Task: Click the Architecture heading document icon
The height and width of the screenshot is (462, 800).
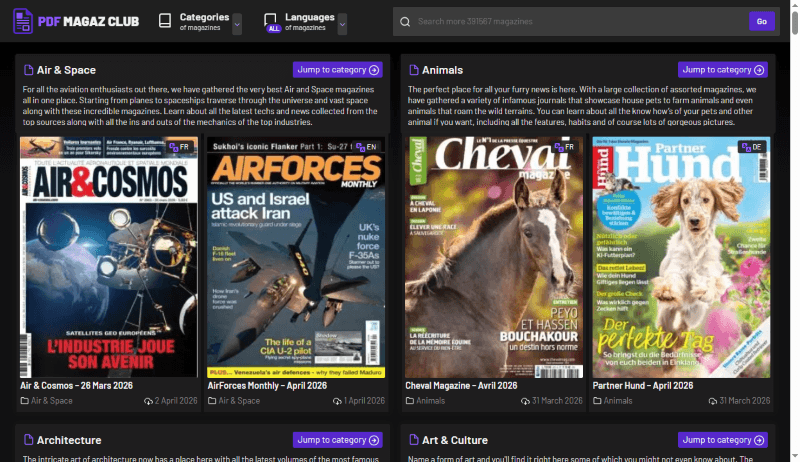Action: [x=29, y=440]
